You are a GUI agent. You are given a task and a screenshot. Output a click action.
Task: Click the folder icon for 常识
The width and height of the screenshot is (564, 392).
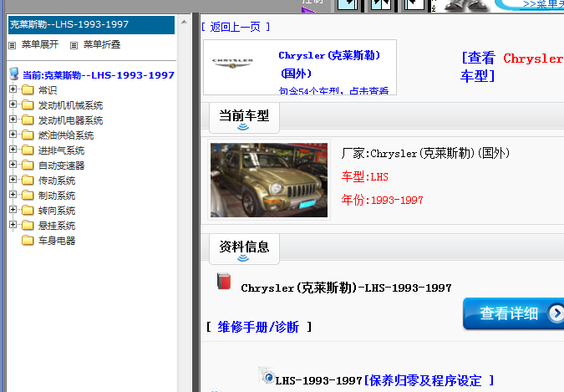(28, 89)
